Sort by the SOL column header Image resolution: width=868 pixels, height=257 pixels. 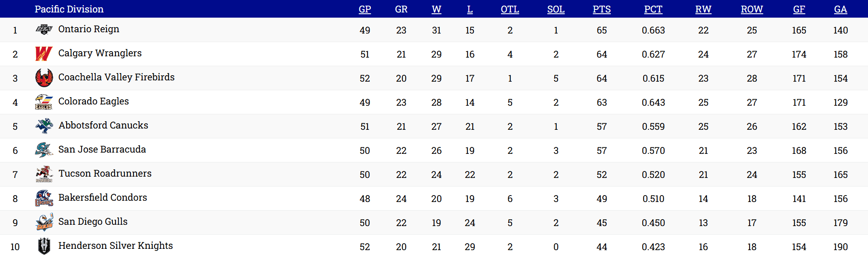tap(555, 9)
